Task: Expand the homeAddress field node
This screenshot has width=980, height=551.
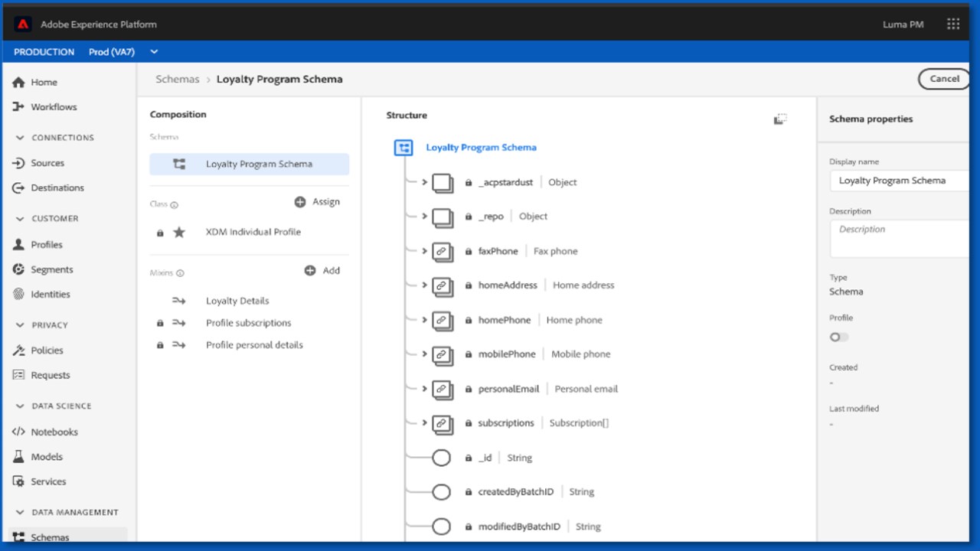Action: click(x=424, y=285)
